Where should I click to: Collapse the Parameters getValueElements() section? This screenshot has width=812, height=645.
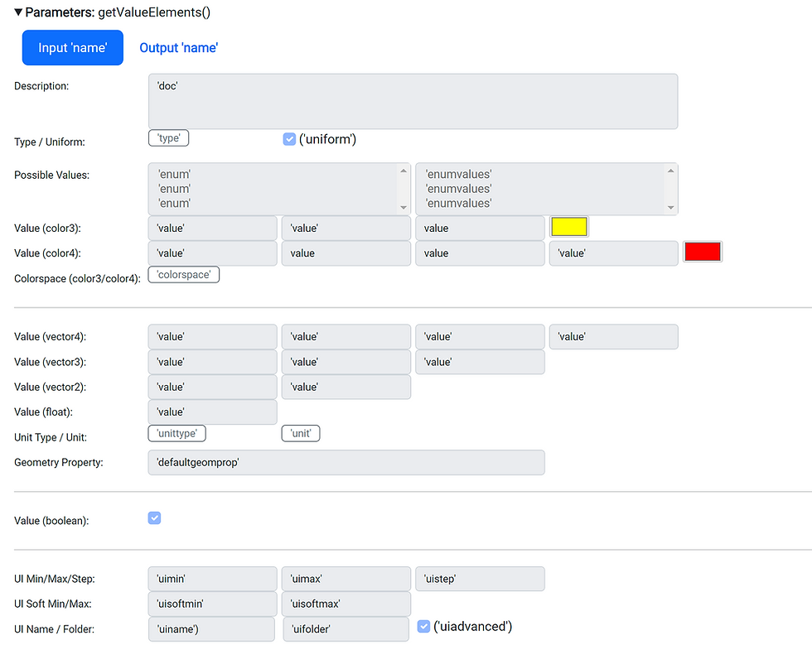point(18,12)
